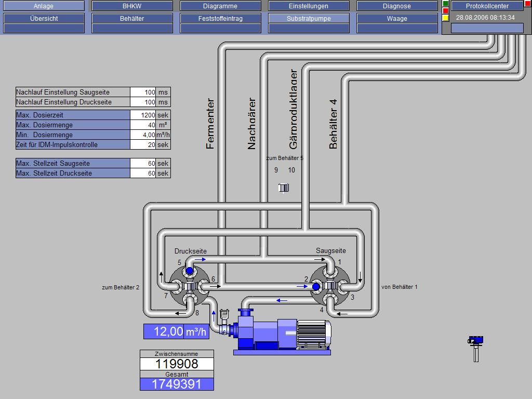
Task: Edit the Max. Dosierzeit value field
Action: click(143, 115)
